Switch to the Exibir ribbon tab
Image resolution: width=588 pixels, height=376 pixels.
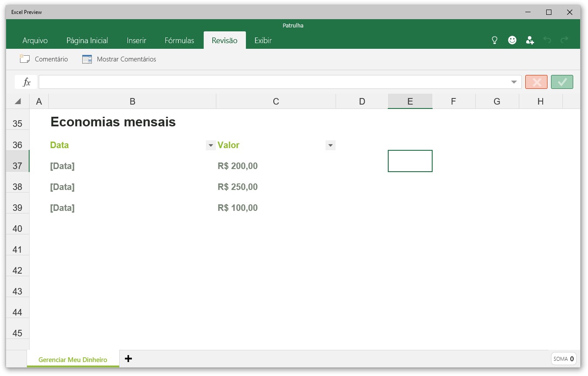click(x=263, y=40)
